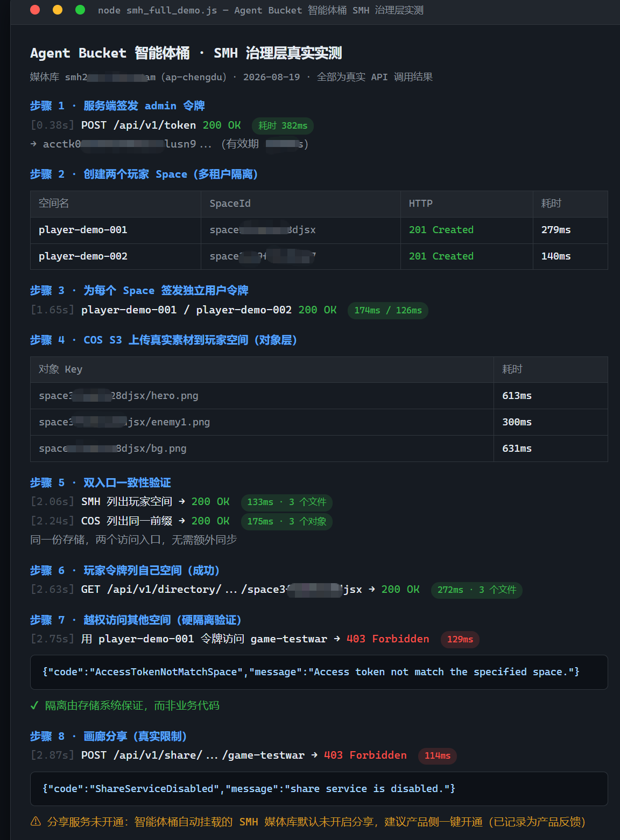The image size is (620, 840).
Task: Click the red close window button
Action: pos(35,10)
